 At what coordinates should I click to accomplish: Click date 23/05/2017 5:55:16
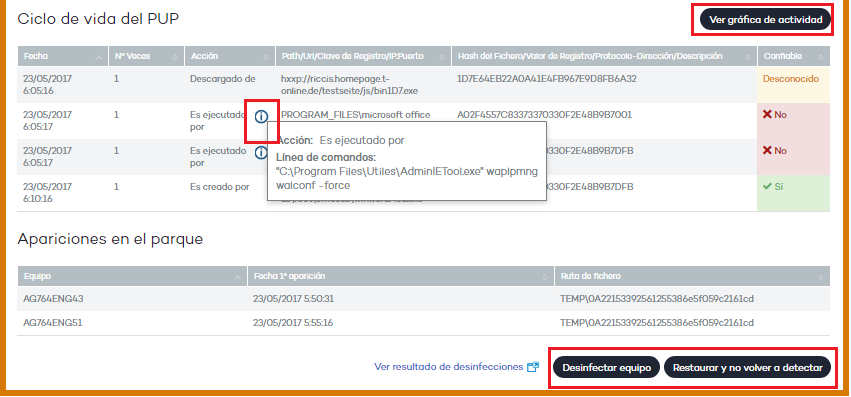[293, 323]
